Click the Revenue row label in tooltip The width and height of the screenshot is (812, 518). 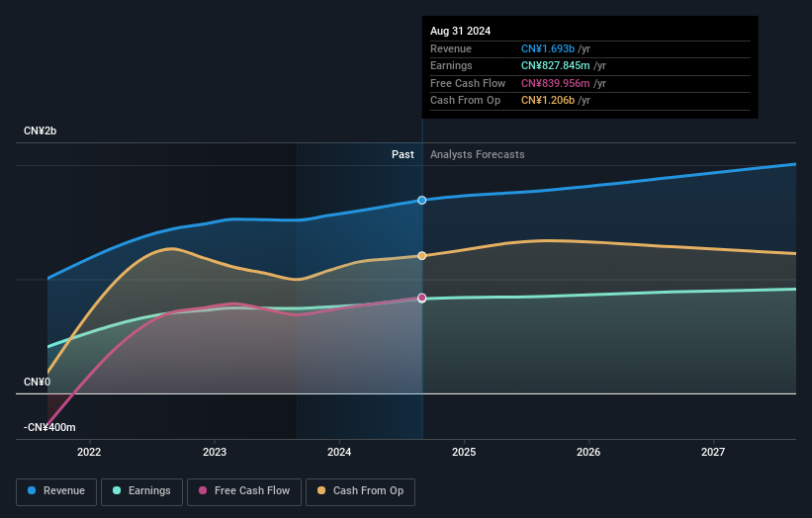451,48
